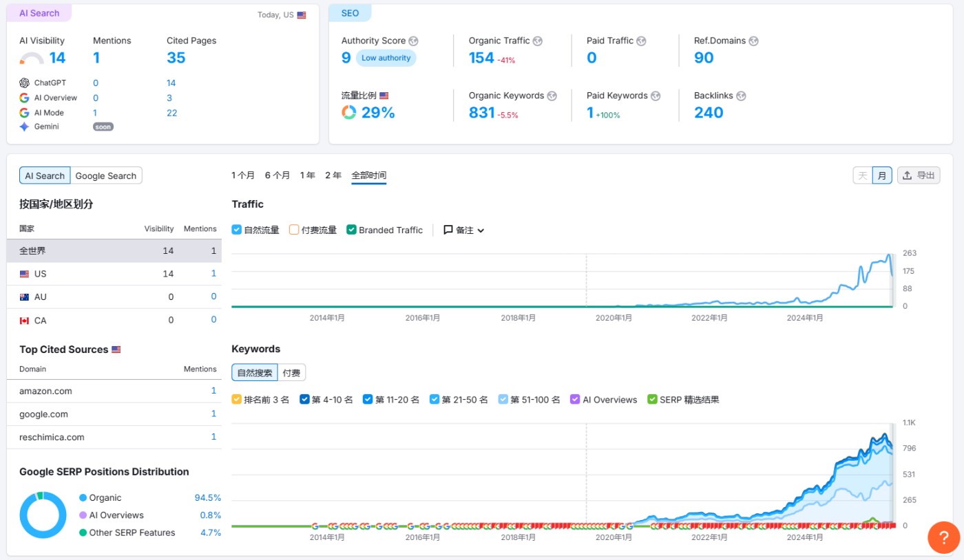Click the info icon beside Authority Score
The width and height of the screenshot is (964, 560).
413,41
